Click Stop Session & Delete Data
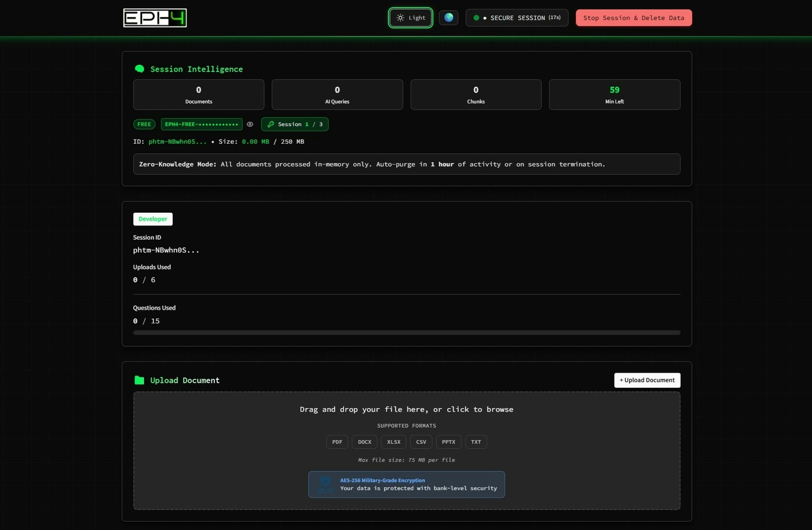Viewport: 812px width, 530px height. tap(633, 17)
